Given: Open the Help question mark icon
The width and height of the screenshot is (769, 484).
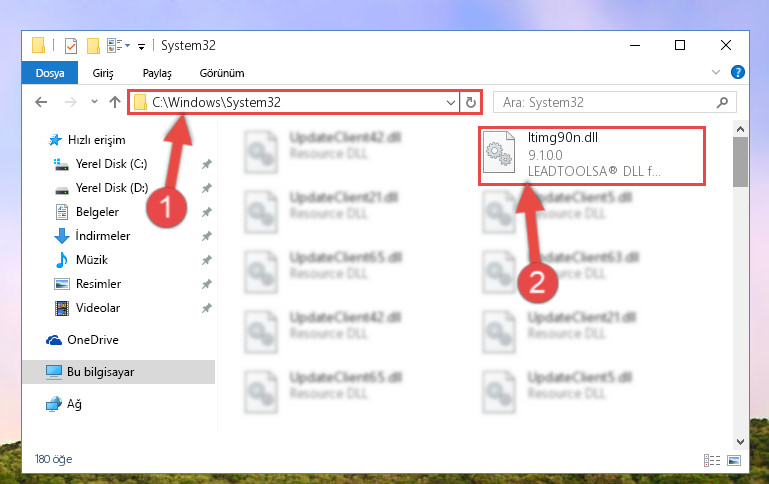Looking at the screenshot, I should click(737, 73).
